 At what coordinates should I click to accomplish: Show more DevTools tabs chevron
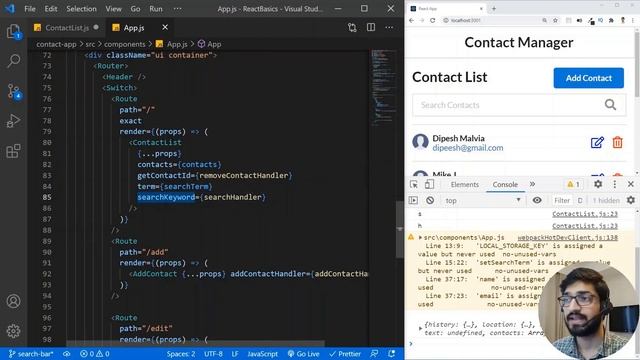[532, 184]
